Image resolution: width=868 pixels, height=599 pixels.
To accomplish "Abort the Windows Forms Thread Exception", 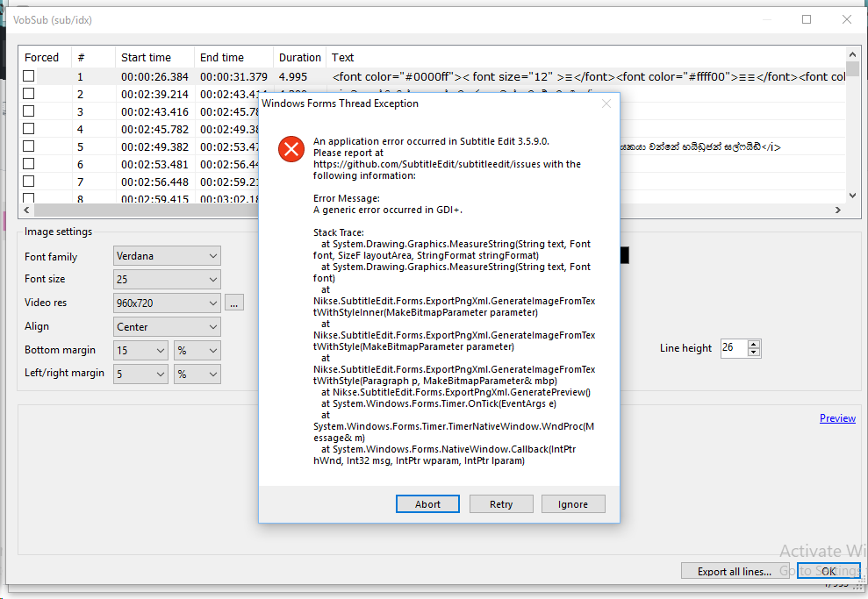I will click(427, 503).
